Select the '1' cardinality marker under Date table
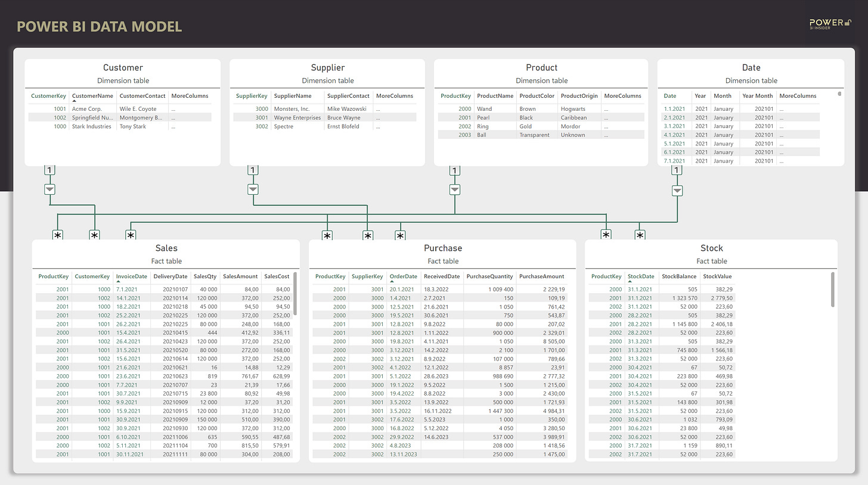This screenshot has height=485, width=868. [x=677, y=170]
